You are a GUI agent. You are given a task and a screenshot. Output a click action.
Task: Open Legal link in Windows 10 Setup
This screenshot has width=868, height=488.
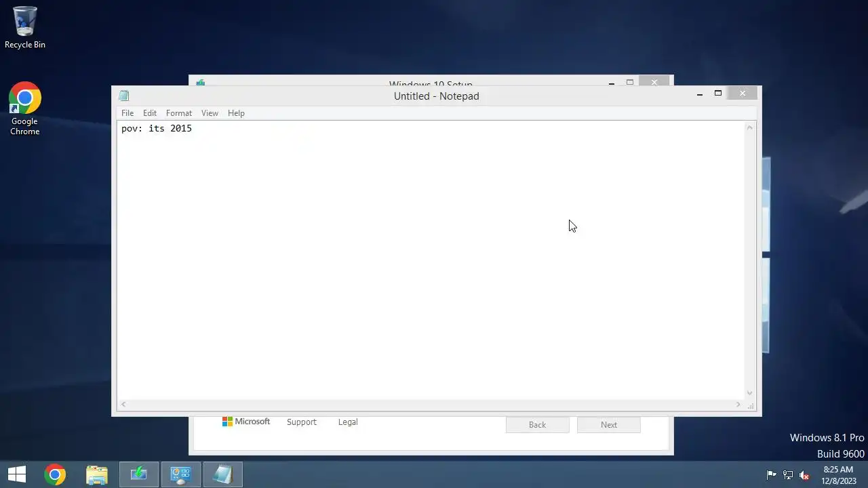coord(348,422)
